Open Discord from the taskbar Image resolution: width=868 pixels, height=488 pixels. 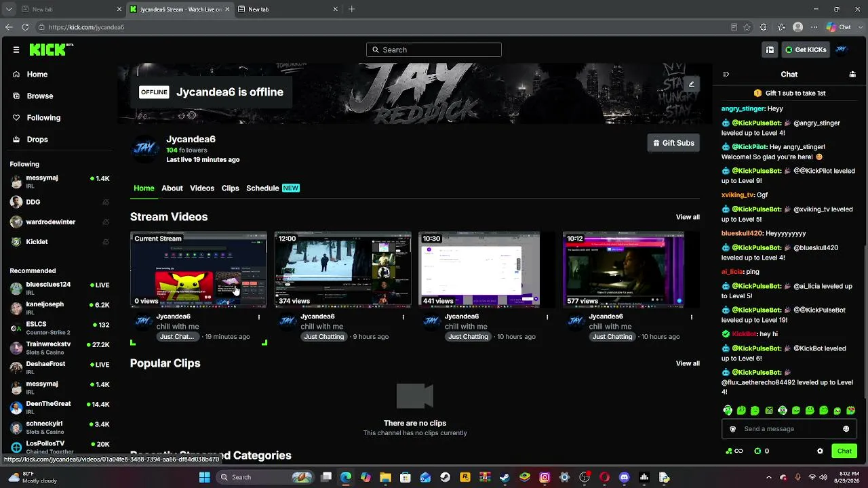624,477
